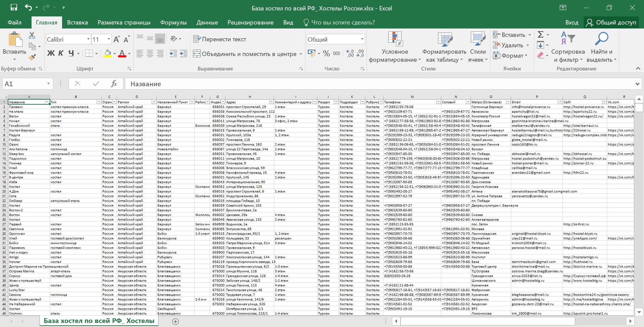Open the Calibri font name dropdown
644x327 pixels.
[88, 39]
